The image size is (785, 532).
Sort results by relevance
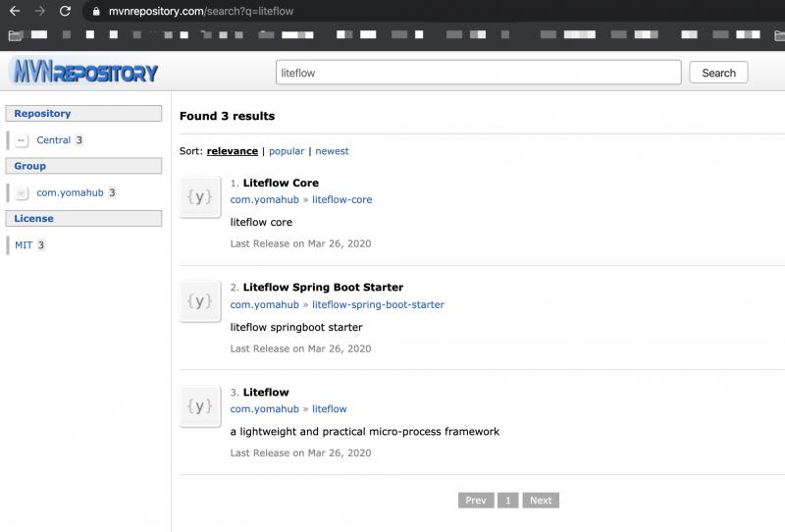click(233, 151)
